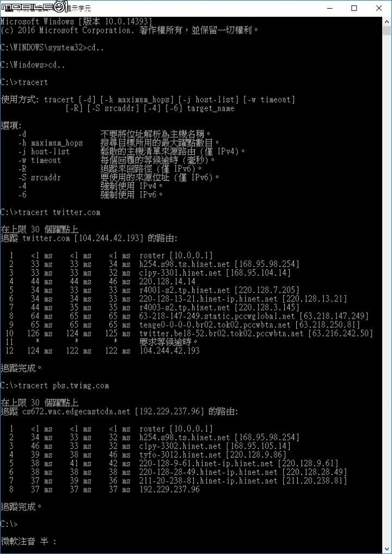Click the scrollbar down arrow
The image size is (392, 554).
pyautogui.click(x=387, y=549)
